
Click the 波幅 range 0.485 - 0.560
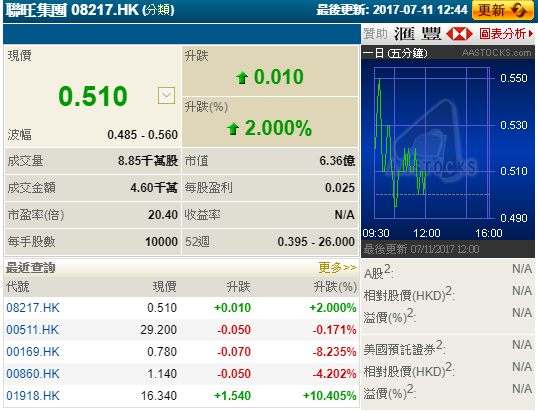[142, 135]
